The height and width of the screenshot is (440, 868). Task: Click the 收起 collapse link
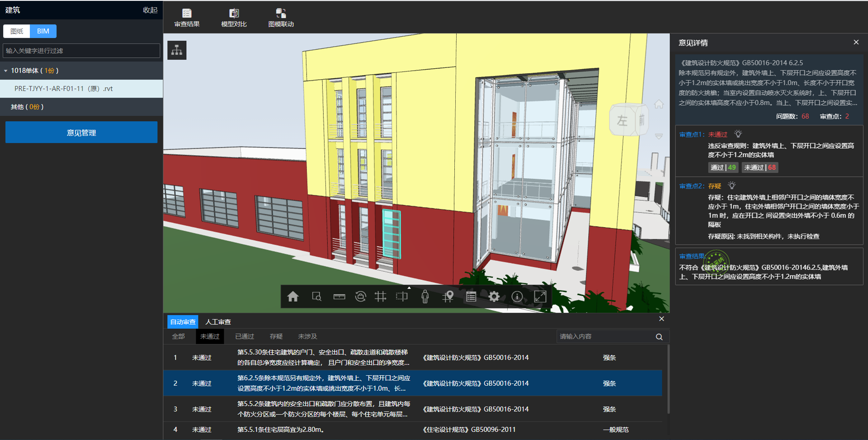point(150,10)
